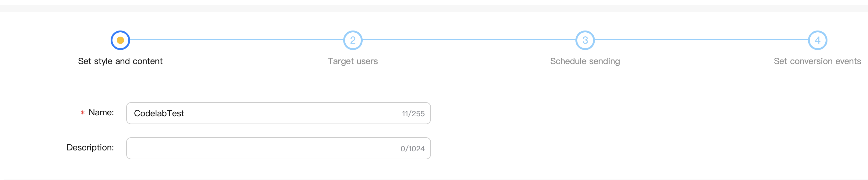
Task: Open the "Schedule sending" step label
Action: 585,61
